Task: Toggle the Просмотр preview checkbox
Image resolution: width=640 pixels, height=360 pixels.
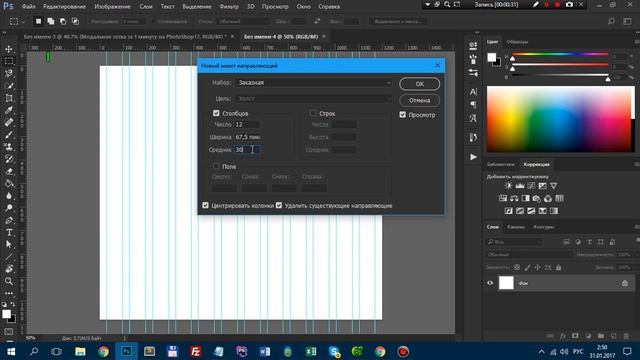Action: 402,115
